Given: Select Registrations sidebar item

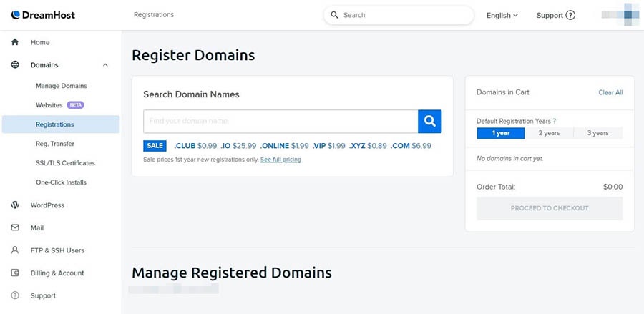Looking at the screenshot, I should point(60,124).
